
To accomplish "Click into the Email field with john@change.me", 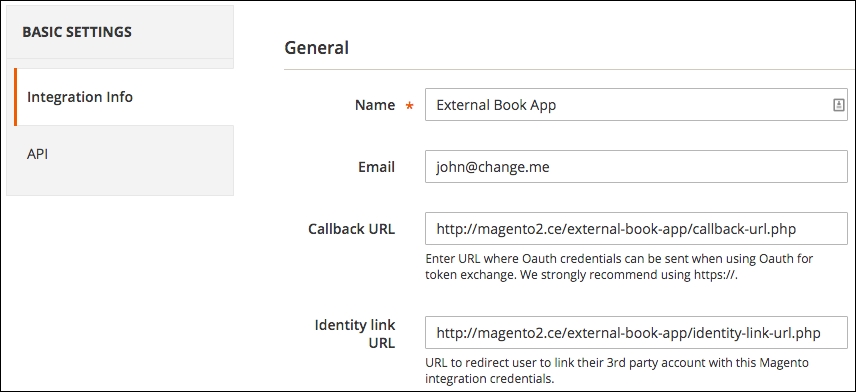I will tap(636, 167).
